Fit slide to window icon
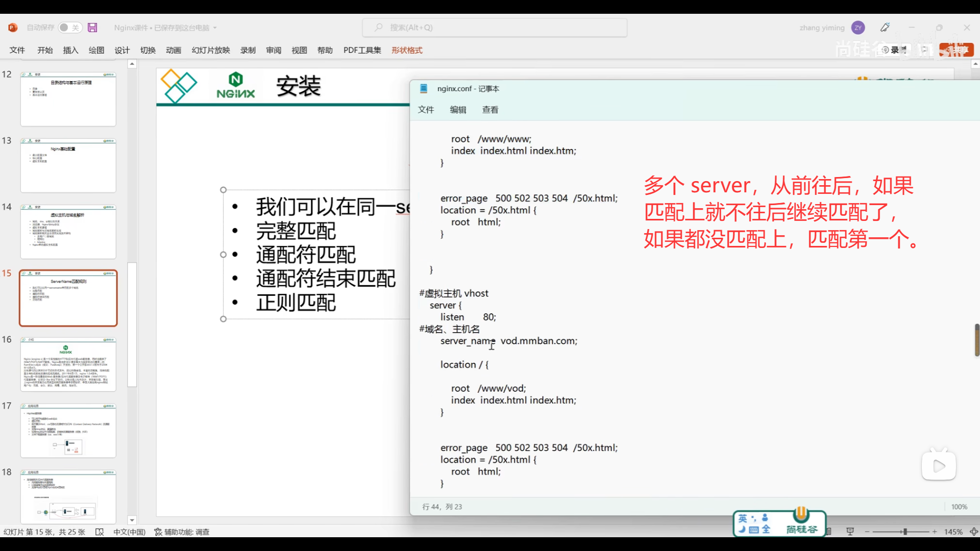980x551 pixels. (x=974, y=532)
